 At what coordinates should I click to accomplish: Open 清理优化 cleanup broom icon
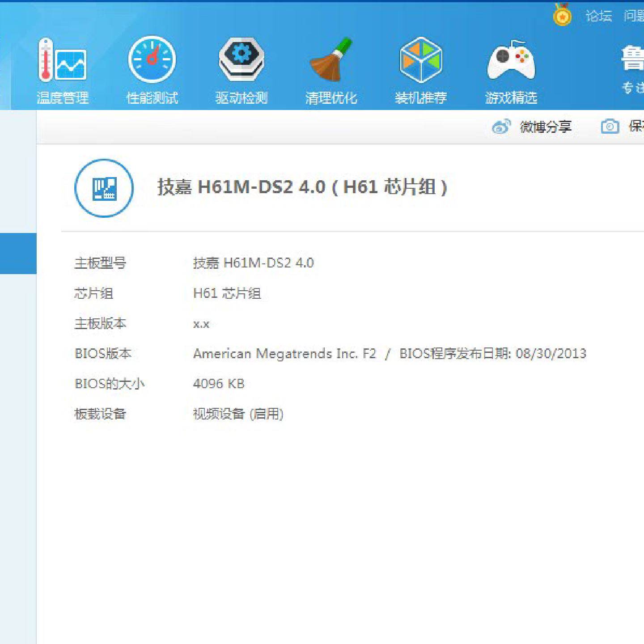click(x=331, y=60)
